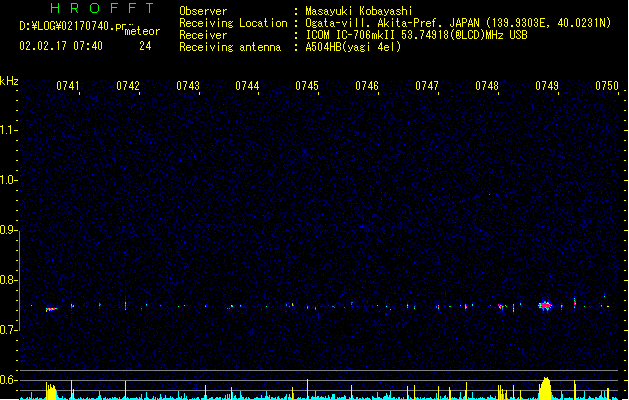Viewport: 629px width, 400px height.
Task: Click the 0.9 kHz axis label
Action: coord(8,230)
